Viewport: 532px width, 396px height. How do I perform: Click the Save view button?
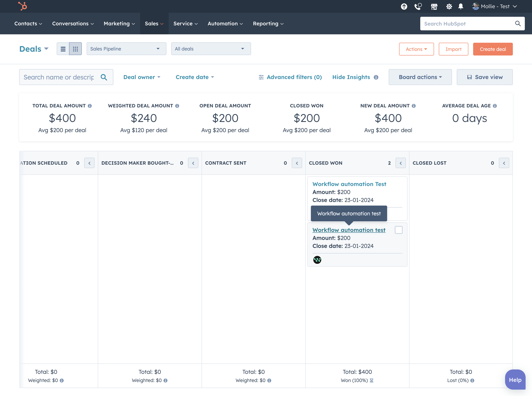[485, 77]
